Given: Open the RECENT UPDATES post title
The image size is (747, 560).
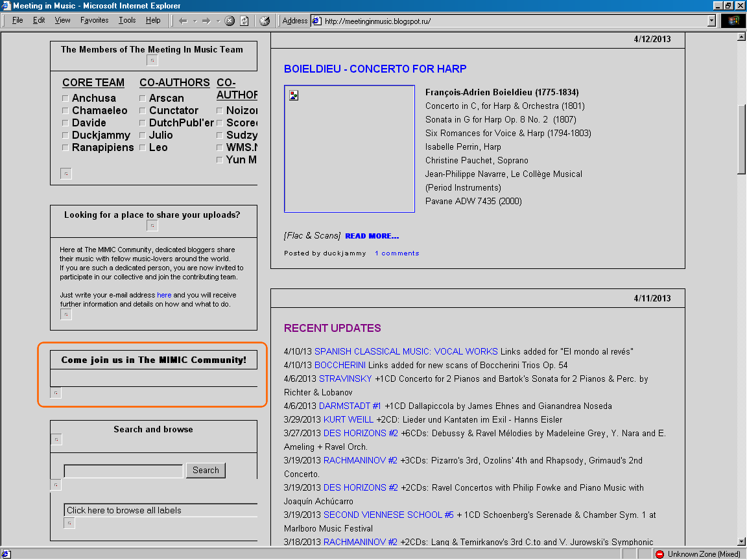Looking at the screenshot, I should (333, 328).
